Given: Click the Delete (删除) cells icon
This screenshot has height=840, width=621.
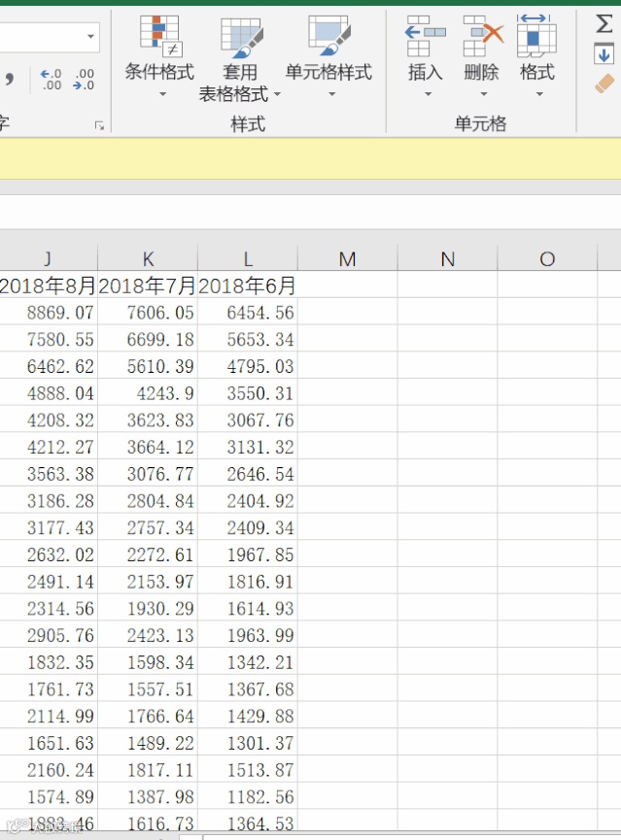Looking at the screenshot, I should tap(483, 36).
